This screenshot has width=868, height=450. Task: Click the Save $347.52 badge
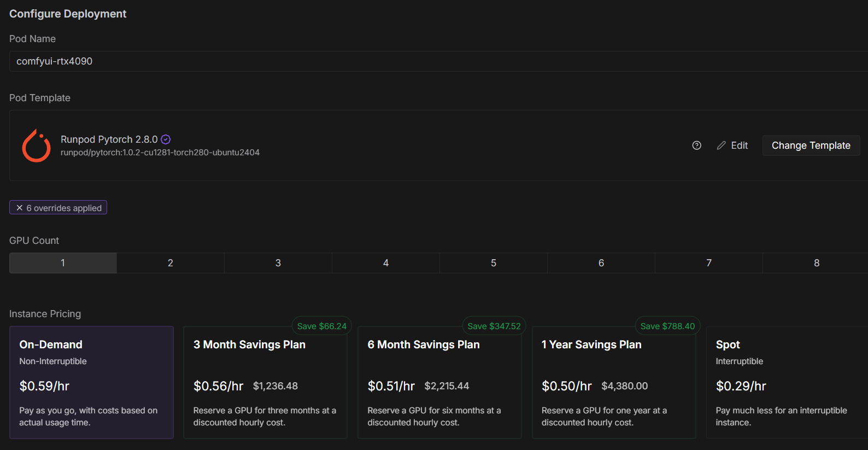tap(494, 326)
